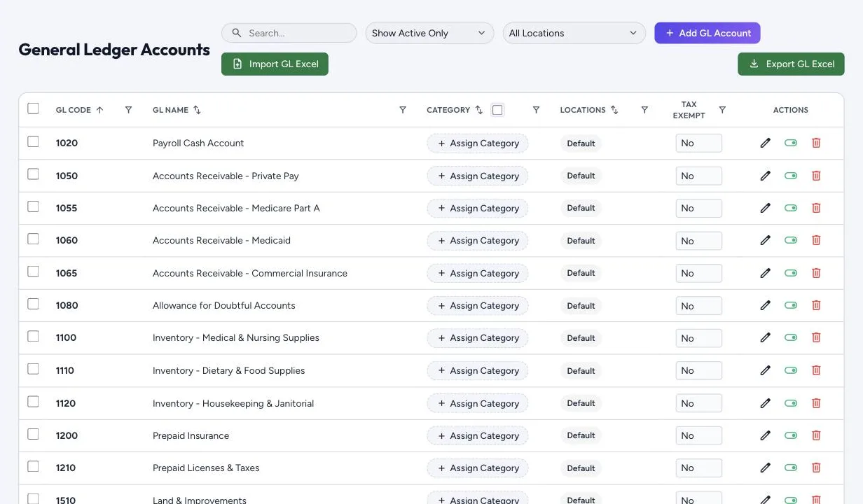
Task: Edit Accounts Receivable - Medicare Part A
Action: click(x=766, y=208)
